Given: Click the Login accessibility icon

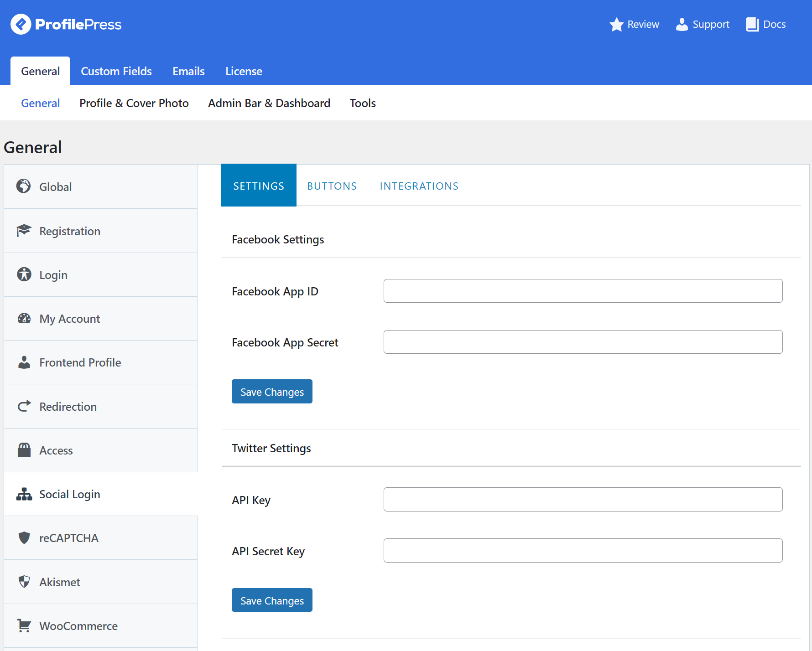Looking at the screenshot, I should (24, 274).
